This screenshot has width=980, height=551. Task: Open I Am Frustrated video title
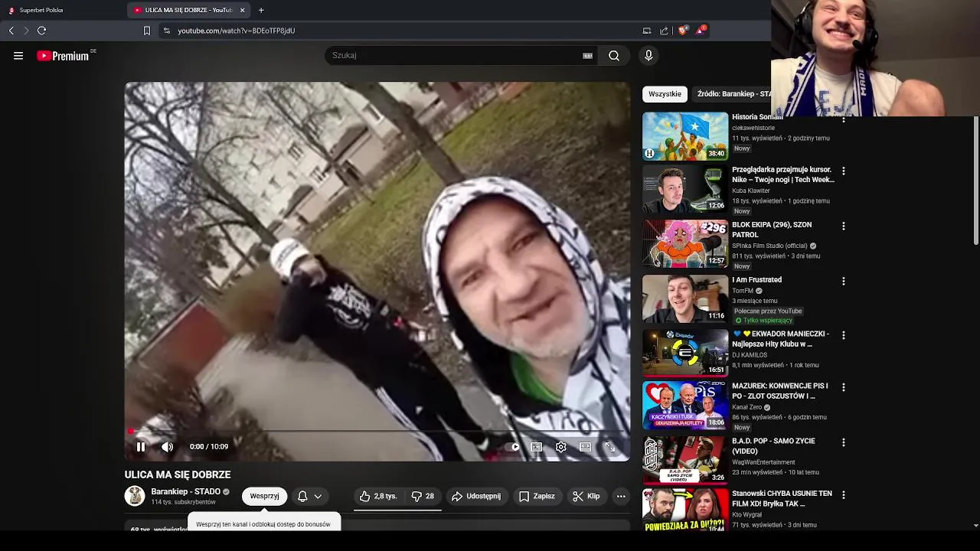point(756,280)
